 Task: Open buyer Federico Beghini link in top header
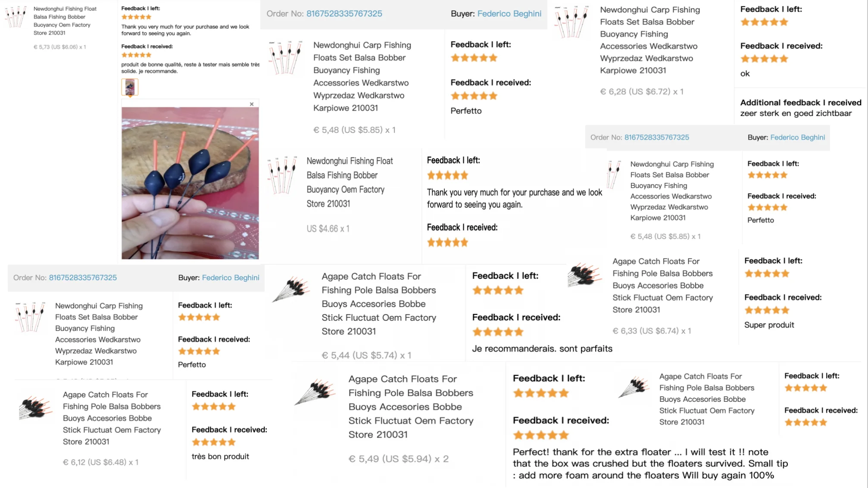[509, 14]
